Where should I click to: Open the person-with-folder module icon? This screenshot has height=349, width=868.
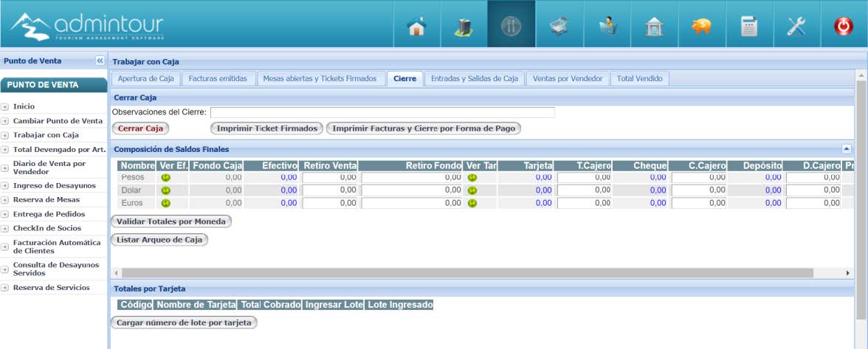click(x=607, y=26)
